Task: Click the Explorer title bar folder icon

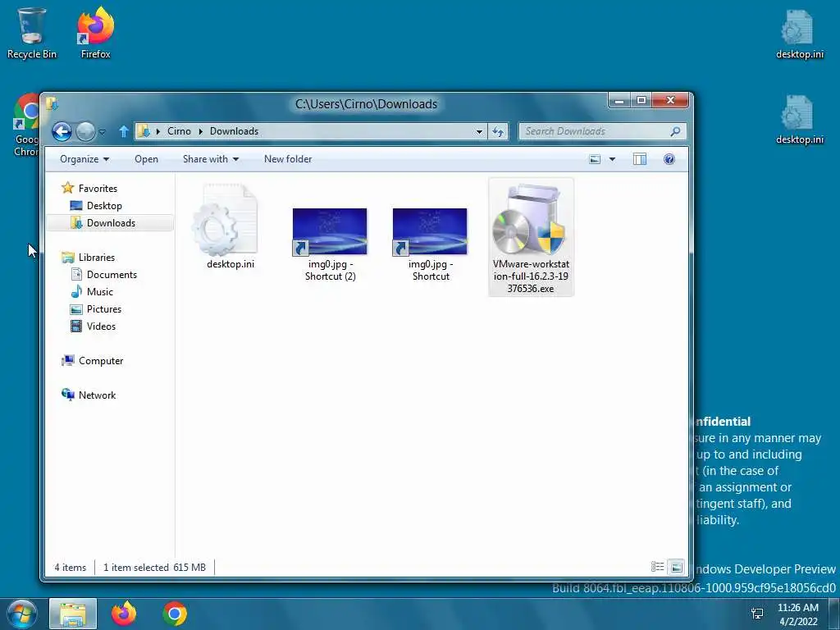Action: 52,103
